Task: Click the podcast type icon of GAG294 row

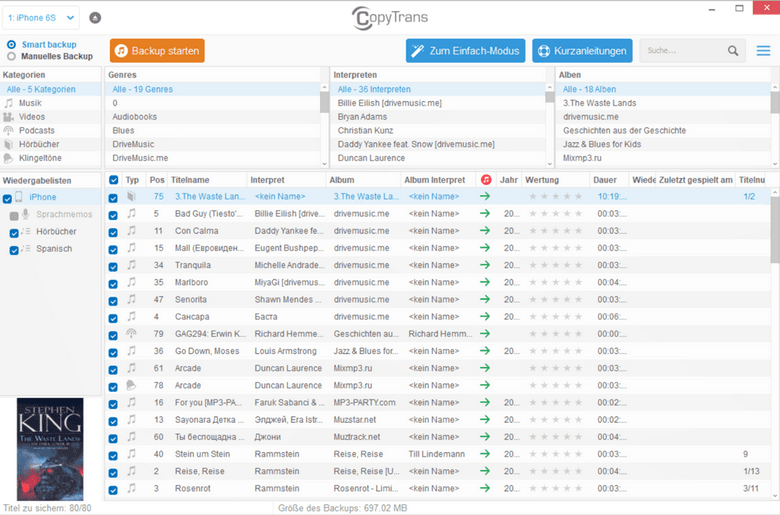Action: pyautogui.click(x=131, y=333)
